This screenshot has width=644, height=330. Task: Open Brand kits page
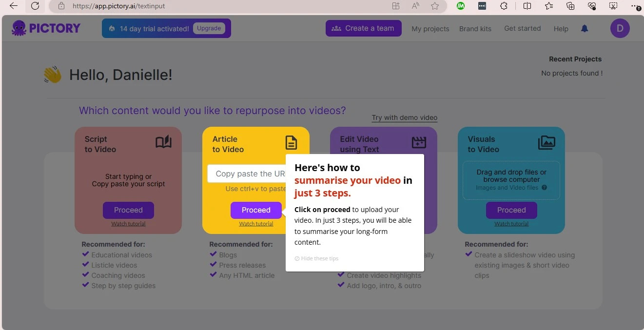pyautogui.click(x=475, y=29)
